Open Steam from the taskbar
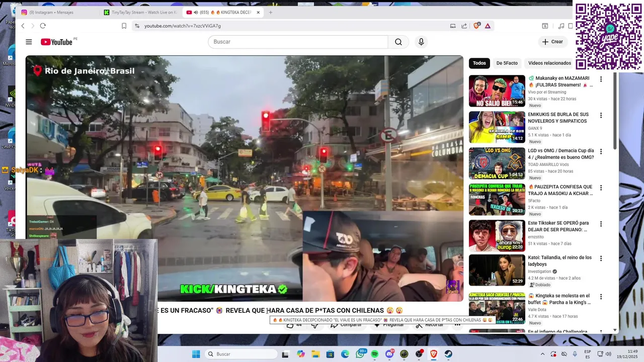 pyautogui.click(x=448, y=354)
